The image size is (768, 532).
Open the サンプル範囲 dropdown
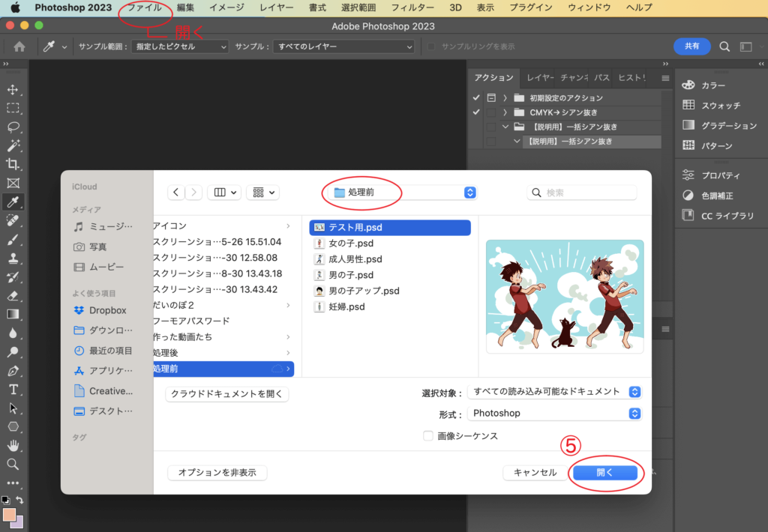180,46
